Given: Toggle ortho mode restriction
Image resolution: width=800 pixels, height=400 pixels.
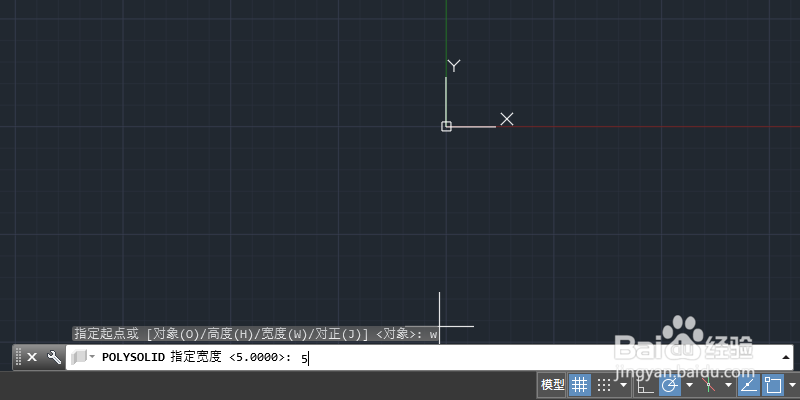Looking at the screenshot, I should (x=645, y=385).
